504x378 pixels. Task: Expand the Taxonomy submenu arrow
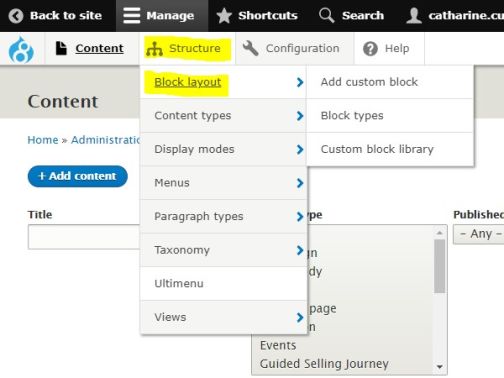click(x=300, y=250)
